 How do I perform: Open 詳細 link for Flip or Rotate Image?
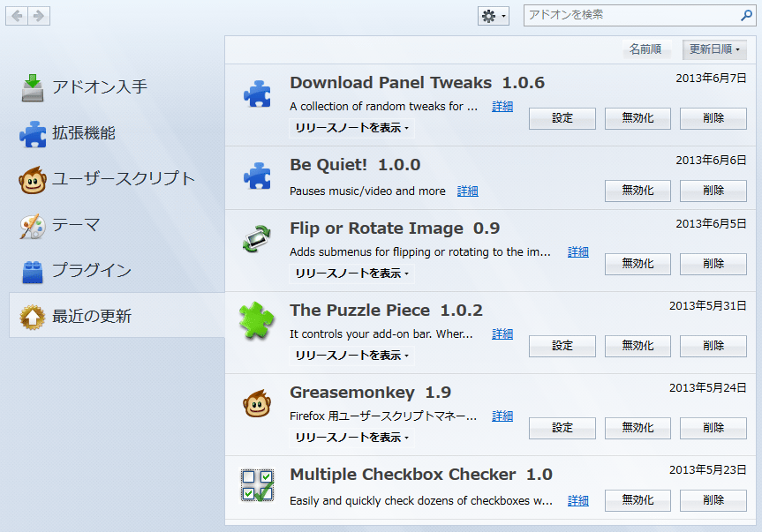[578, 252]
